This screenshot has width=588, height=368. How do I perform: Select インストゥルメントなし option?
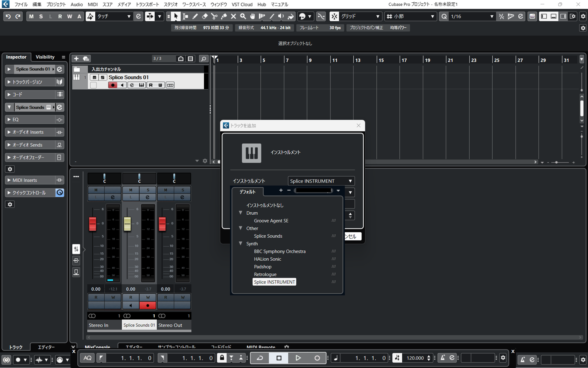click(x=265, y=205)
